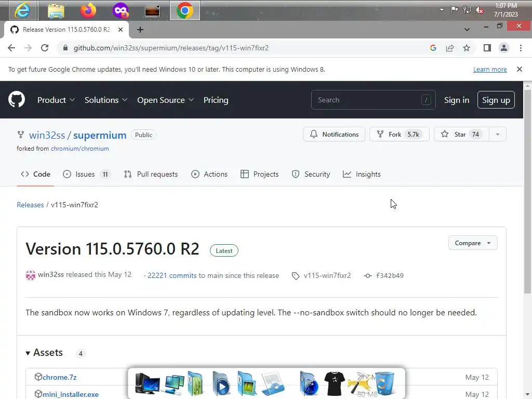Open Internet Explorer from the taskbar
Image resolution: width=532 pixels, height=399 pixels.
pos(22,10)
